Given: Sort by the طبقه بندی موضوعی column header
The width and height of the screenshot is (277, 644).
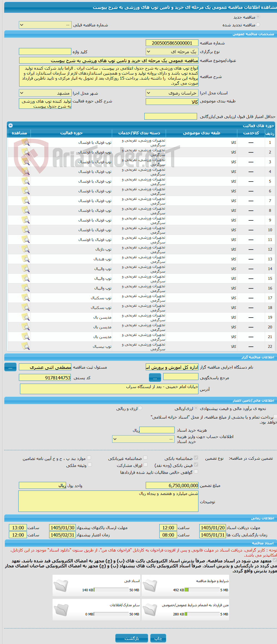Looking at the screenshot, I should click(x=202, y=133).
